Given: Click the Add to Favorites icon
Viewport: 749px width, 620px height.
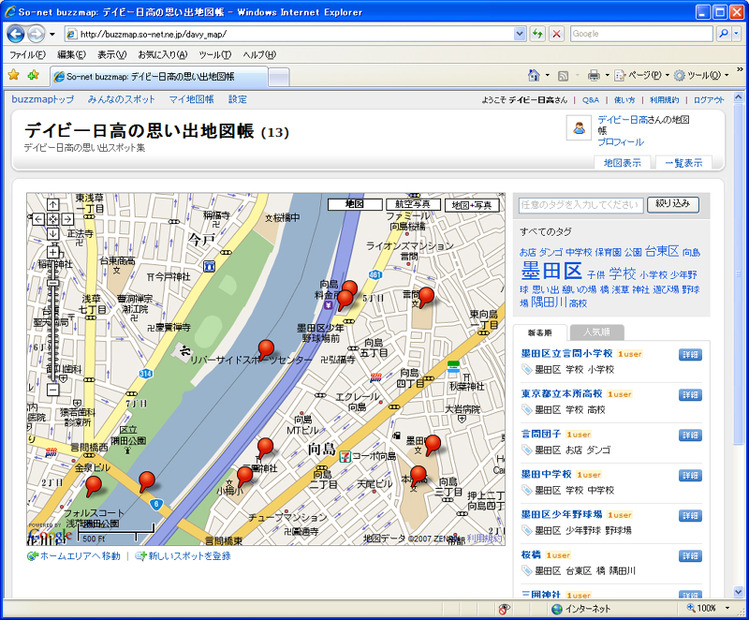Looking at the screenshot, I should [x=33, y=75].
